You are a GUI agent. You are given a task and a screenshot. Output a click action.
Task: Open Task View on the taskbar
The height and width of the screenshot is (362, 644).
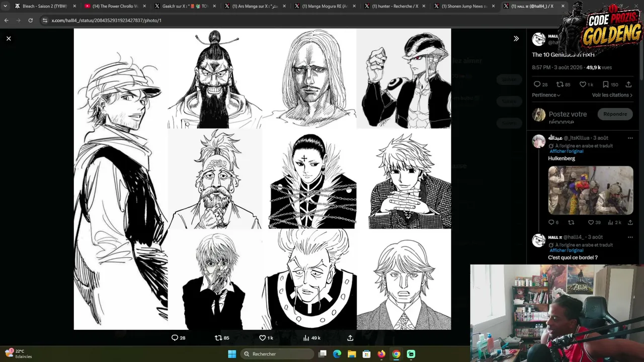[323, 354]
